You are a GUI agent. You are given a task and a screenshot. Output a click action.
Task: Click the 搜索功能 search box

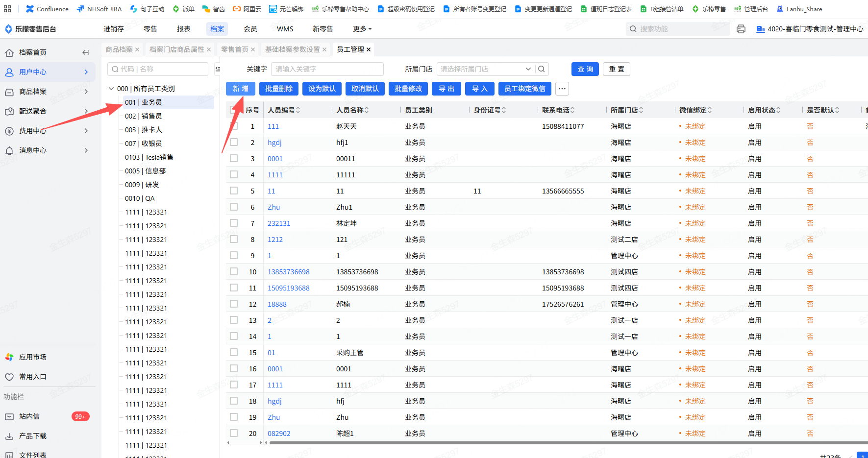click(678, 29)
